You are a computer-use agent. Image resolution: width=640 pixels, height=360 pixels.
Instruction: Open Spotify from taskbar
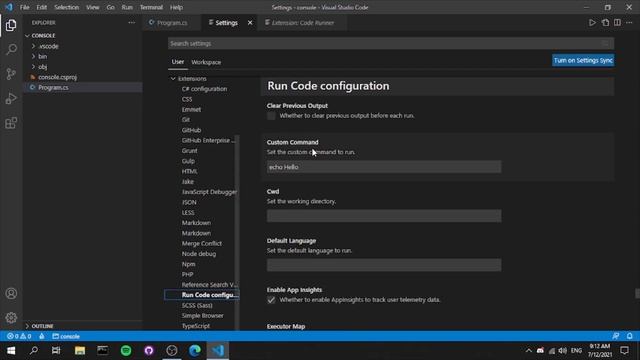tap(126, 351)
